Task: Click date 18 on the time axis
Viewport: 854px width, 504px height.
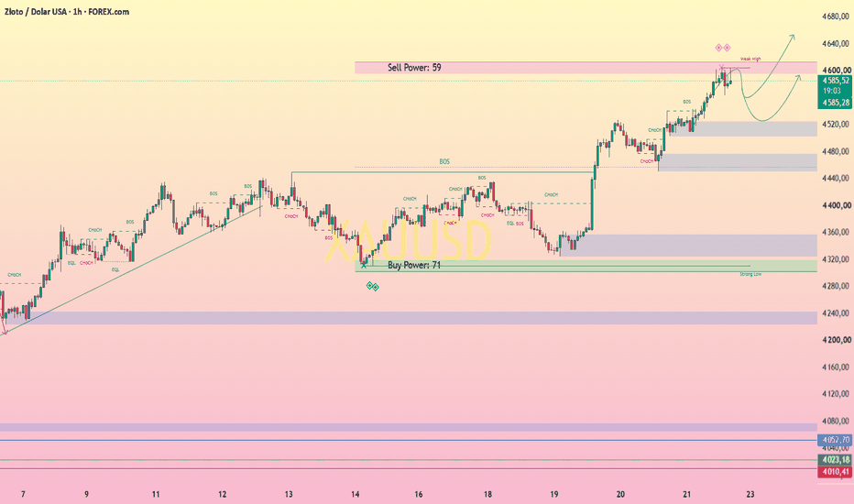Action: point(487,495)
